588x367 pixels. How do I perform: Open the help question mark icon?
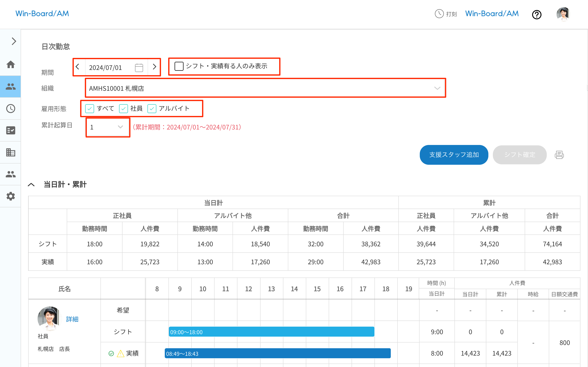pos(537,14)
